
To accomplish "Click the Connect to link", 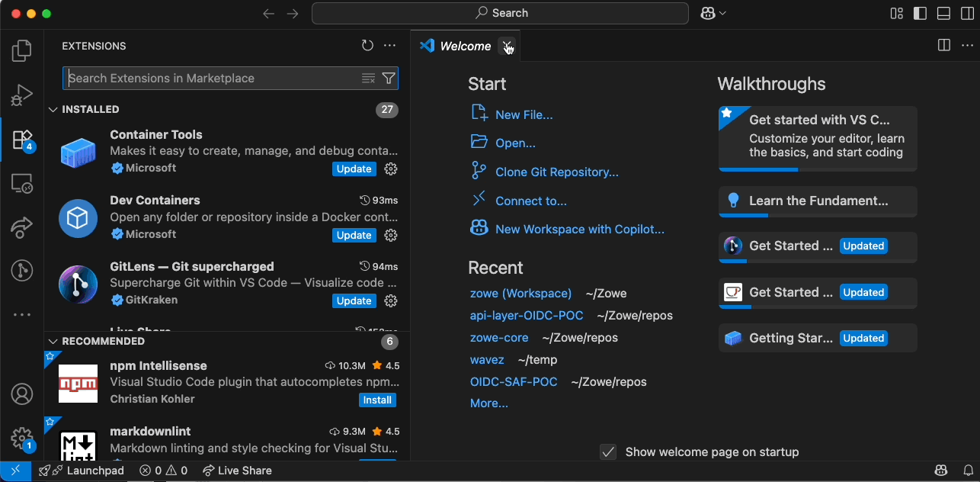I will pyautogui.click(x=530, y=201).
